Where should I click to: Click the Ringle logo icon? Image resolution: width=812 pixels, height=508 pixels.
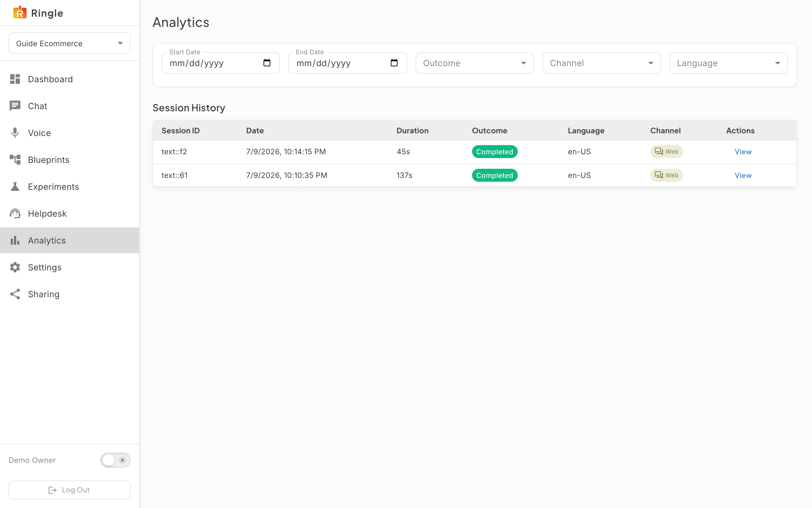click(20, 12)
